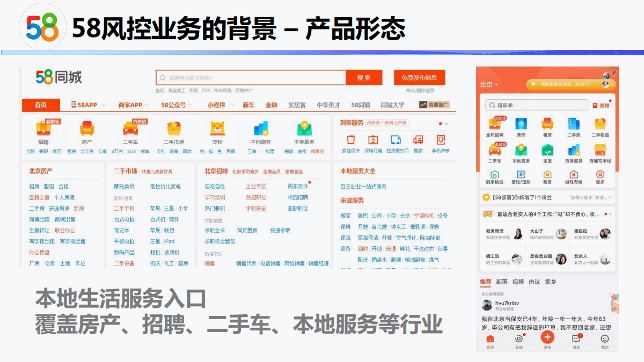The image size is (644, 362).
Task: Tap the 商务服务 icon in app
Action: pyautogui.click(x=574, y=150)
